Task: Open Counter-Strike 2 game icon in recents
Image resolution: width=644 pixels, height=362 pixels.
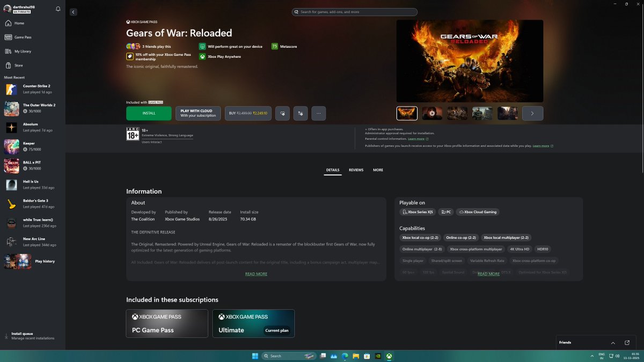Action: click(12, 89)
